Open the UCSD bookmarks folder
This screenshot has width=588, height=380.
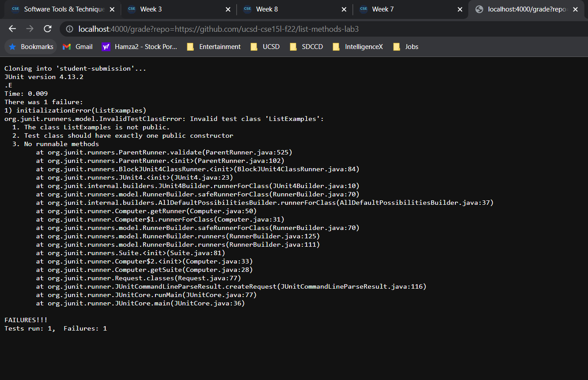[x=265, y=47]
